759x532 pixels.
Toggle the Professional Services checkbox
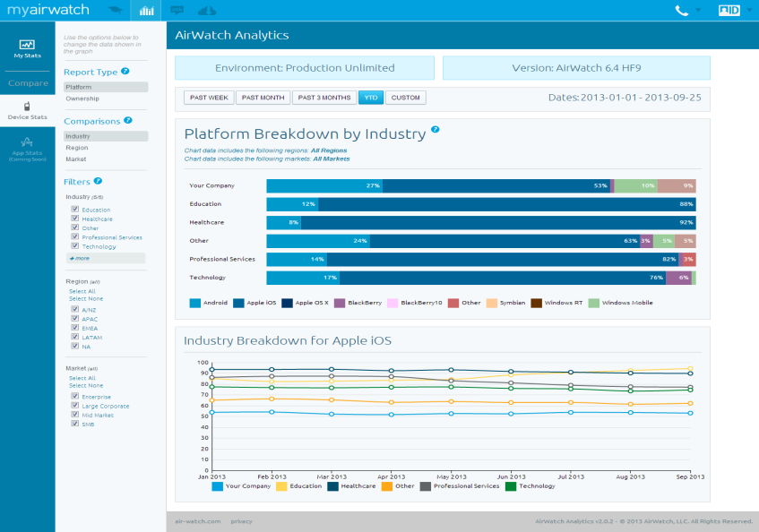(75, 236)
